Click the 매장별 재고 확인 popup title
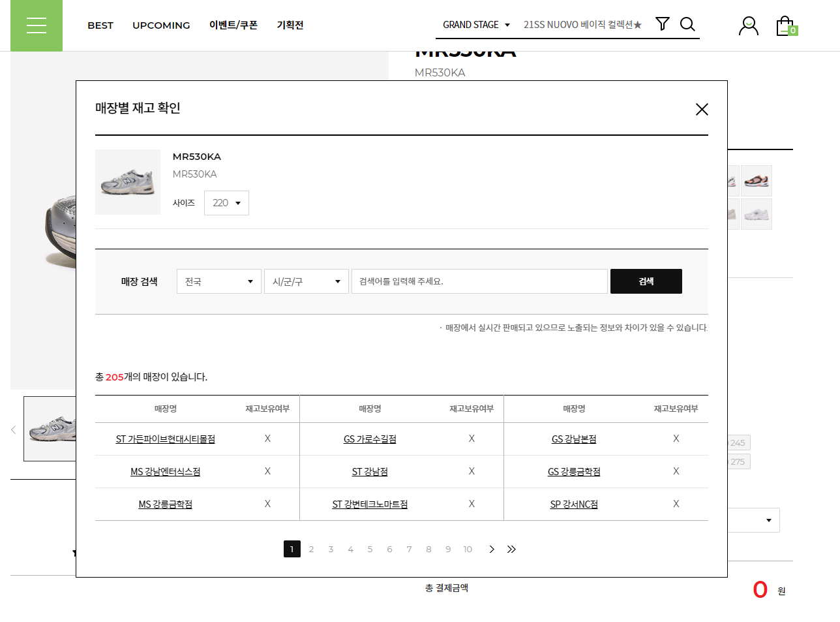The image size is (840, 622). (138, 108)
